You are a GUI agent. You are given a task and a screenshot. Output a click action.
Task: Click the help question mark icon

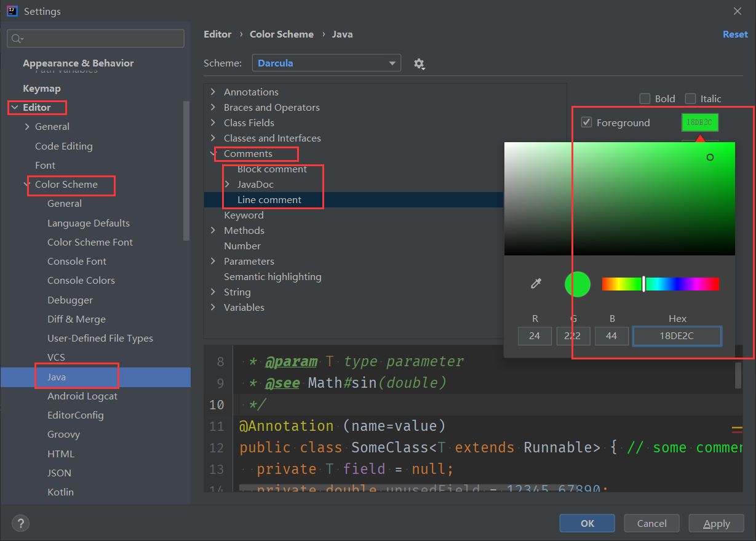20,524
